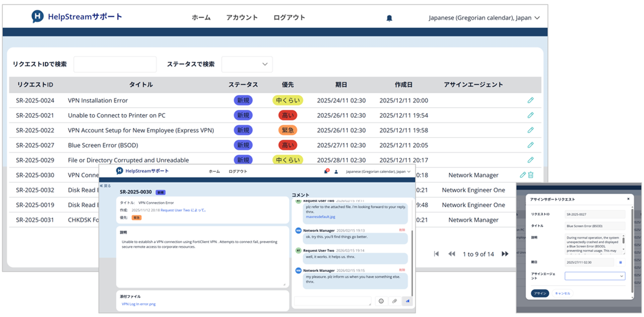Edit request SR-2025-0024 with its pencil icon

[x=530, y=100]
